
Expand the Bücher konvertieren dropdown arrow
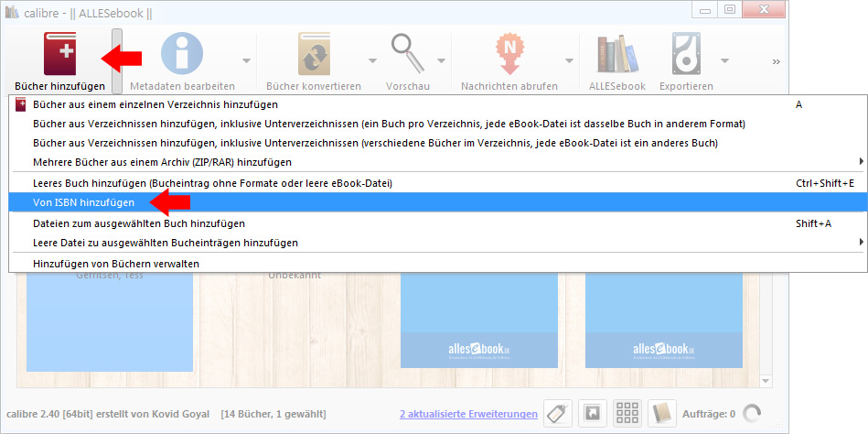point(372,60)
